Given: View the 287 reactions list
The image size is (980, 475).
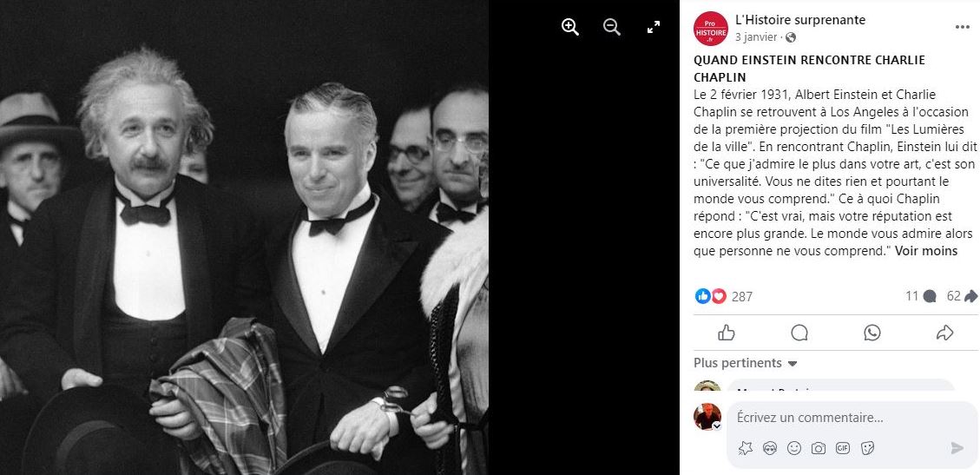Looking at the screenshot, I should tap(742, 297).
